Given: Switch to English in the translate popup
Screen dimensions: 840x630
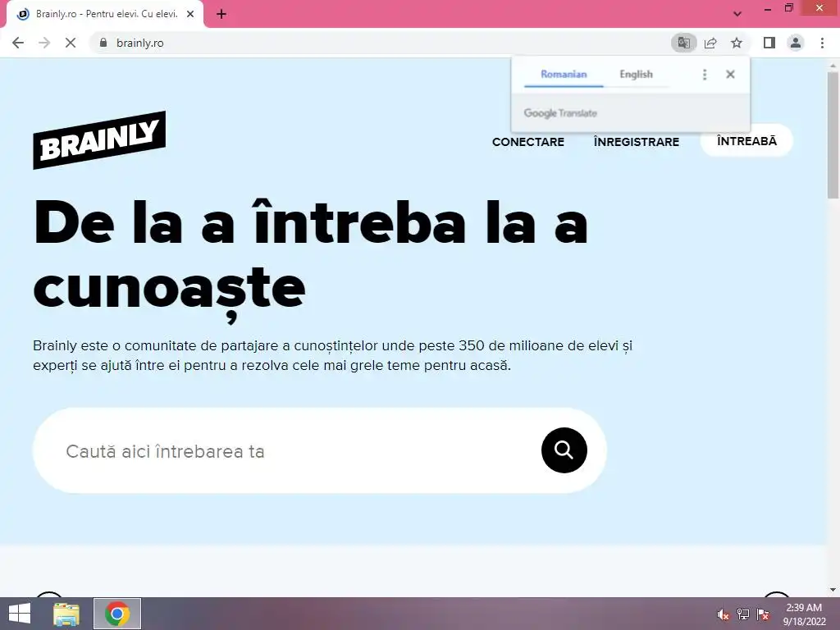Looking at the screenshot, I should coord(636,75).
